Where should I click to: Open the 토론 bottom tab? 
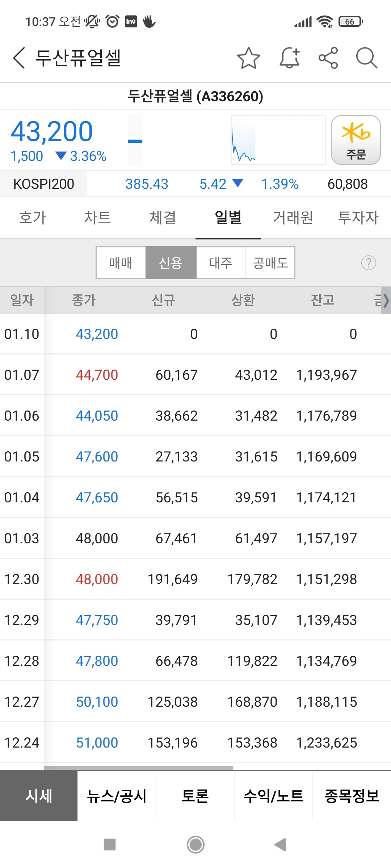tap(195, 796)
